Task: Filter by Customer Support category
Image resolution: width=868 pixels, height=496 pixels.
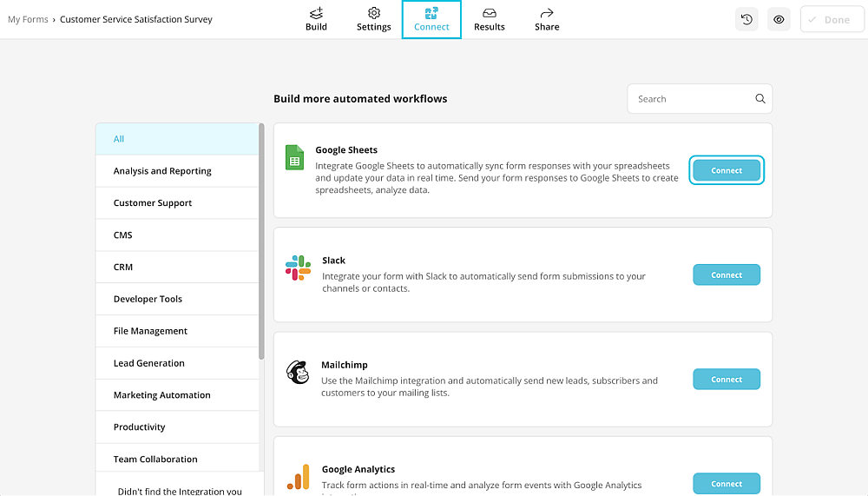Action: pos(177,203)
